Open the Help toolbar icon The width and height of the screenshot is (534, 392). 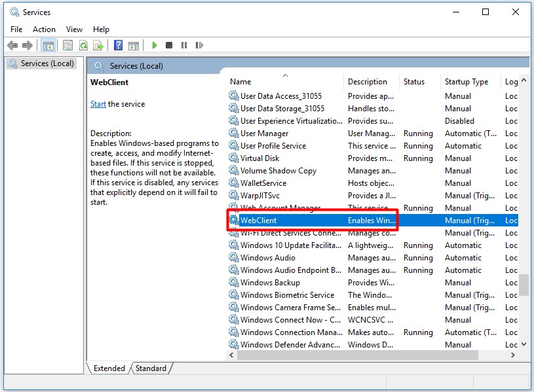click(118, 45)
